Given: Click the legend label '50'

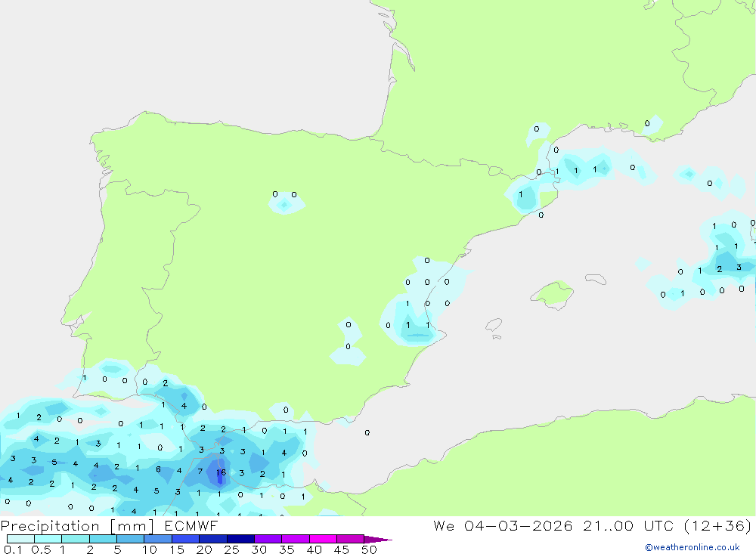Looking at the screenshot, I should click(369, 549).
